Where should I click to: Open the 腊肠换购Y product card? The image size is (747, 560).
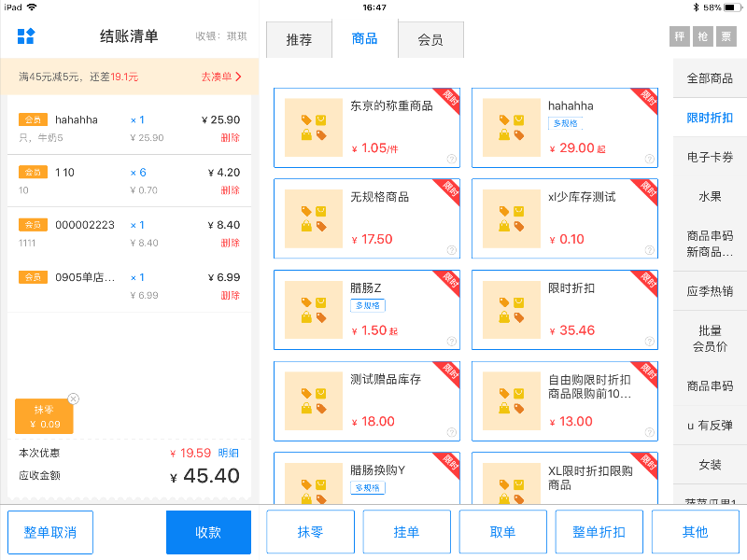click(367, 478)
